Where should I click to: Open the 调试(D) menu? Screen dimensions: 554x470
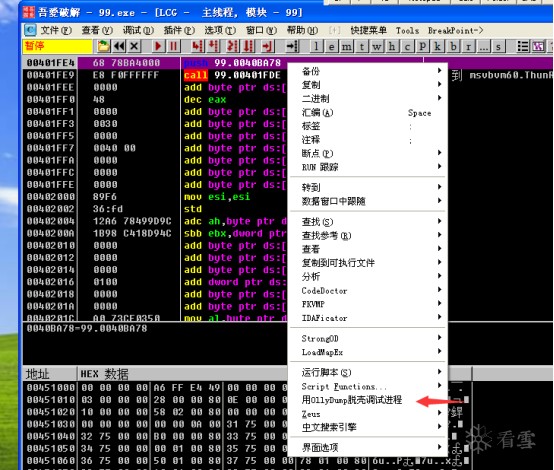(x=138, y=30)
